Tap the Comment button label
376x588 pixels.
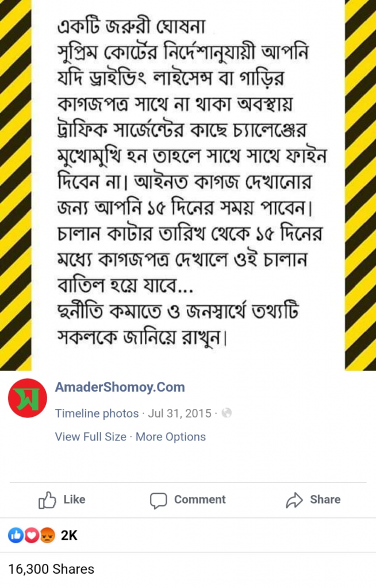tap(200, 500)
